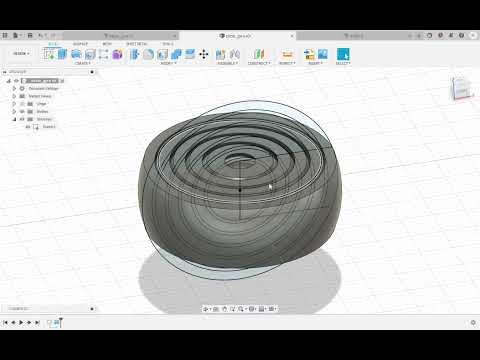
Task: Select the Extrude tool
Action: click(x=63, y=54)
